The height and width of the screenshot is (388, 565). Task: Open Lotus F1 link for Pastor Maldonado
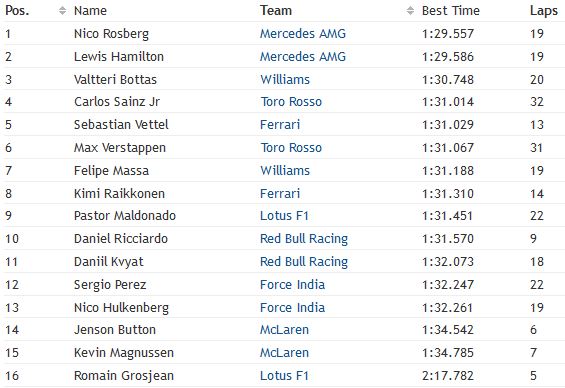point(284,216)
